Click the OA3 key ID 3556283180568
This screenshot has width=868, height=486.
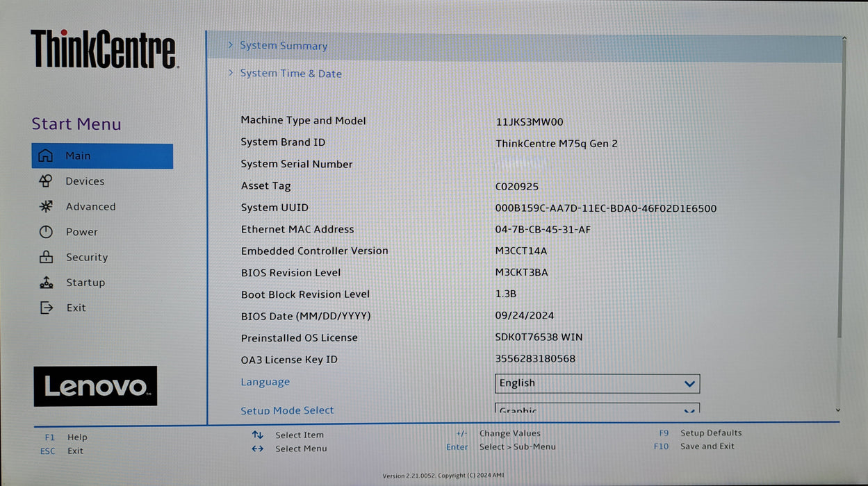(x=535, y=359)
